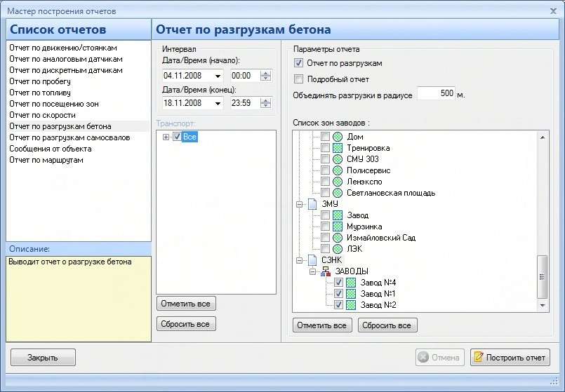Collapse the ЗМУ group node

(x=299, y=204)
